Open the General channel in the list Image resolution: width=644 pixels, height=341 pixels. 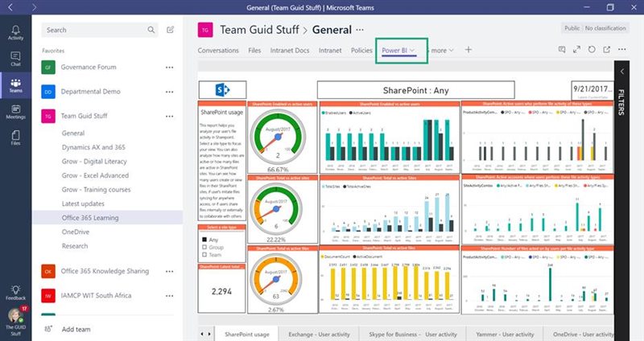[x=73, y=133]
